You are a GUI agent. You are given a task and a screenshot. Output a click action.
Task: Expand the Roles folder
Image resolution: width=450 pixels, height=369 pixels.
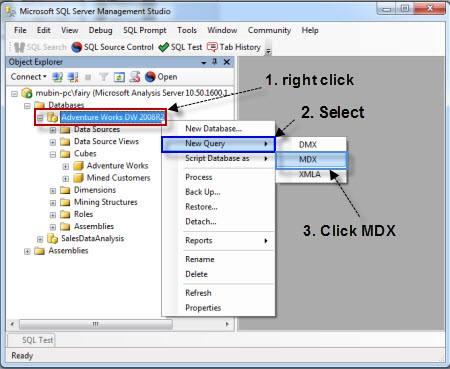pos(53,215)
